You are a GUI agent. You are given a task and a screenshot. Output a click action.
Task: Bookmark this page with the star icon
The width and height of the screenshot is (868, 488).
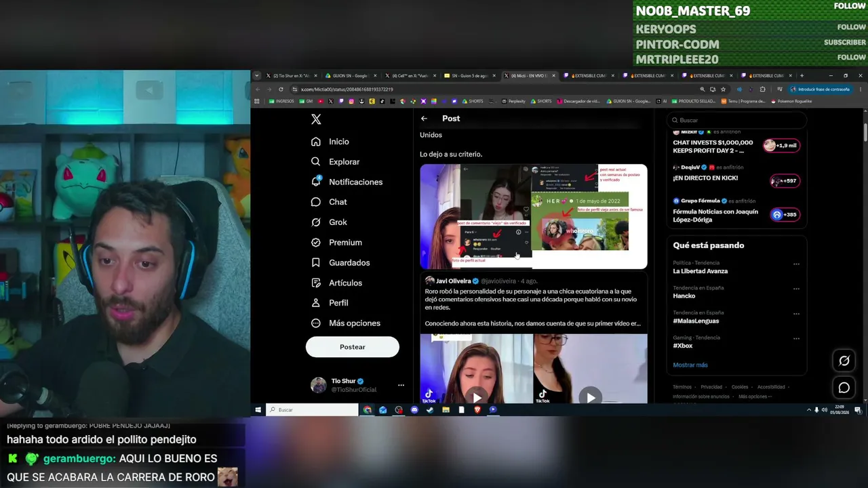point(723,89)
